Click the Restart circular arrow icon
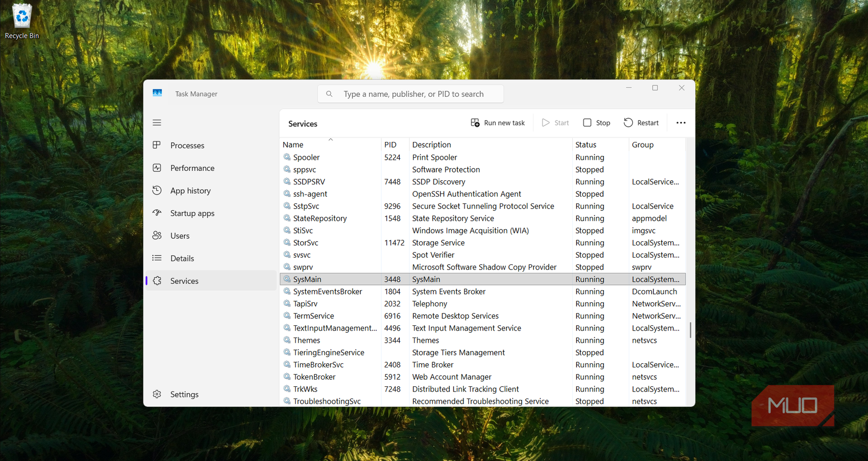 (628, 122)
